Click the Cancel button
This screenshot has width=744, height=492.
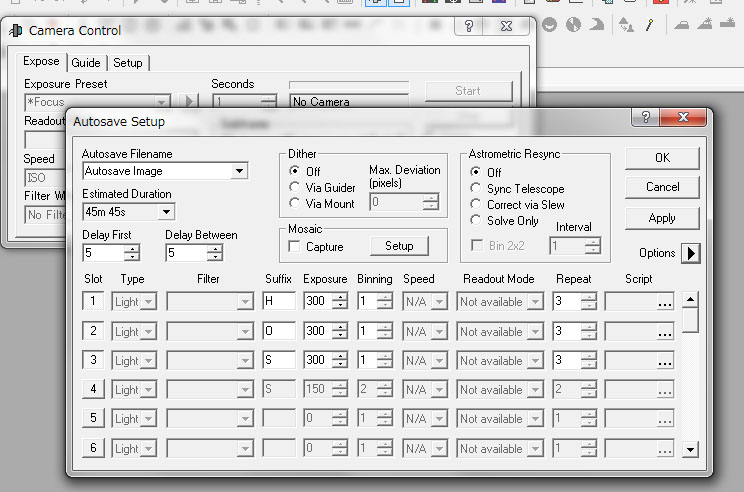pyautogui.click(x=662, y=187)
